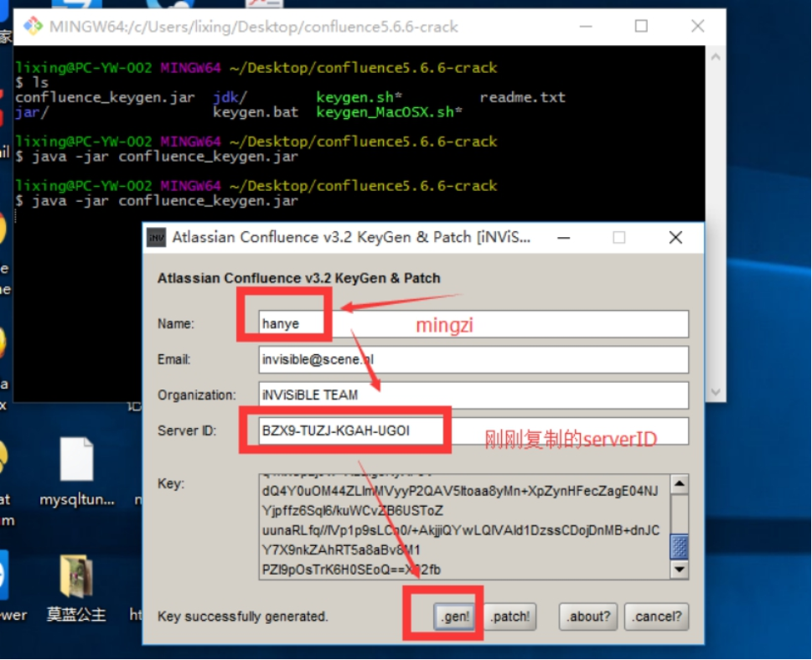The image size is (812, 660).
Task: Close the KeyGen & Patch window
Action: point(675,238)
